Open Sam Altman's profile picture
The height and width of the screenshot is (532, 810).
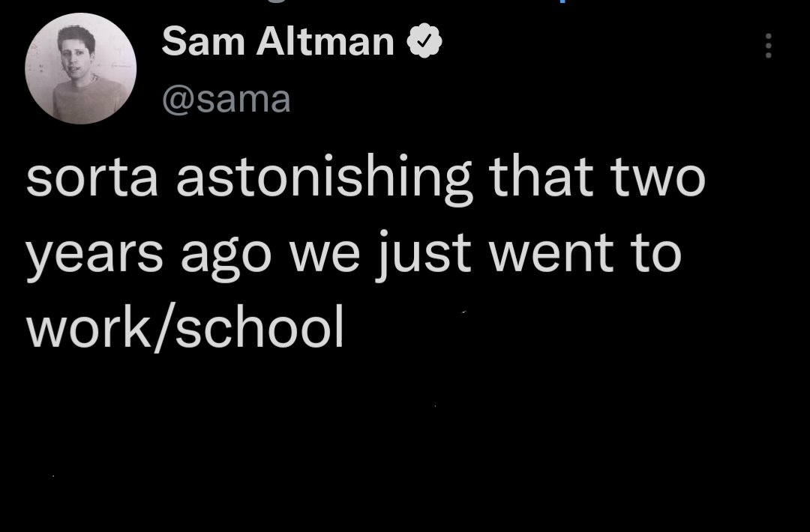tap(80, 69)
